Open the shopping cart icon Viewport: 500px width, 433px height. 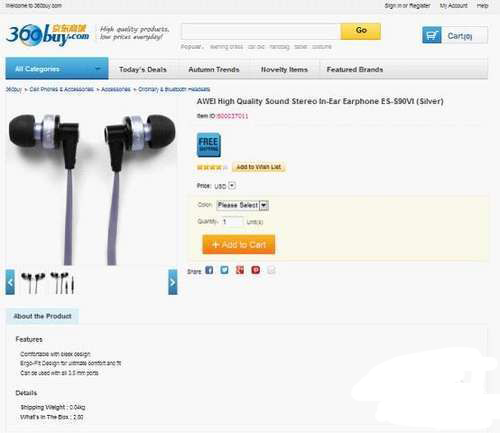(432, 35)
